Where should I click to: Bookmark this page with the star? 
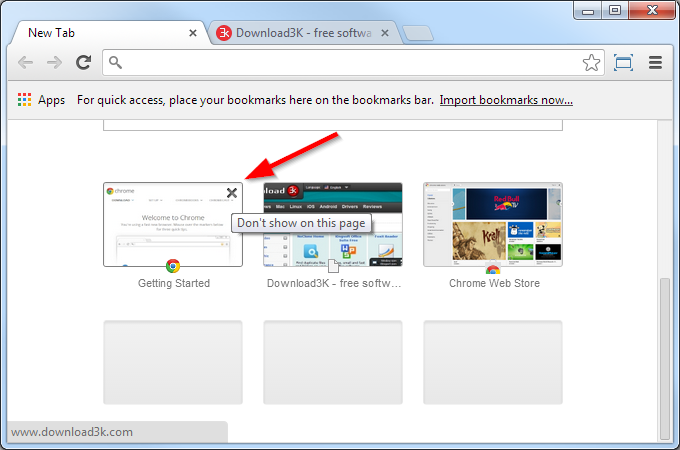(591, 63)
